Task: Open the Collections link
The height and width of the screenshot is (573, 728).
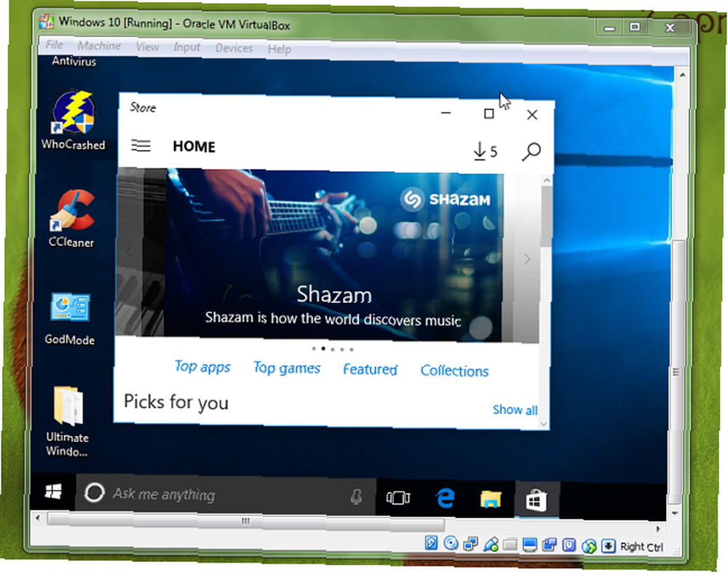Action: click(x=454, y=371)
